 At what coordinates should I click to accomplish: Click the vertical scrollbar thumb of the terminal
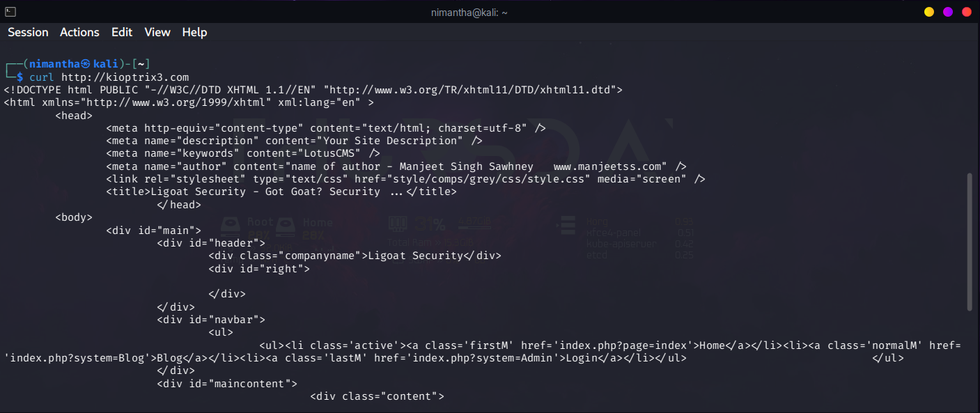pyautogui.click(x=970, y=242)
